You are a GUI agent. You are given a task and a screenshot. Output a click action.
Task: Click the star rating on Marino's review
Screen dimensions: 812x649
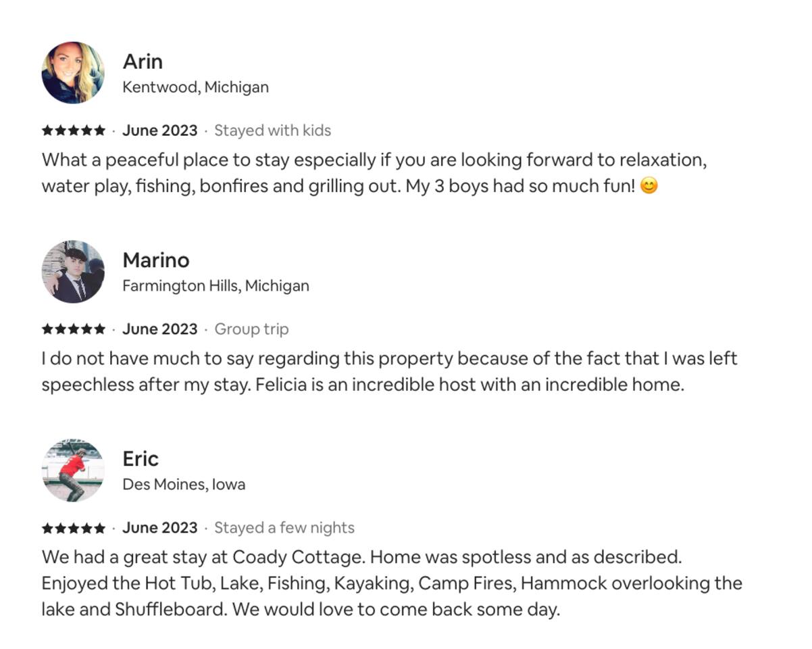point(74,329)
